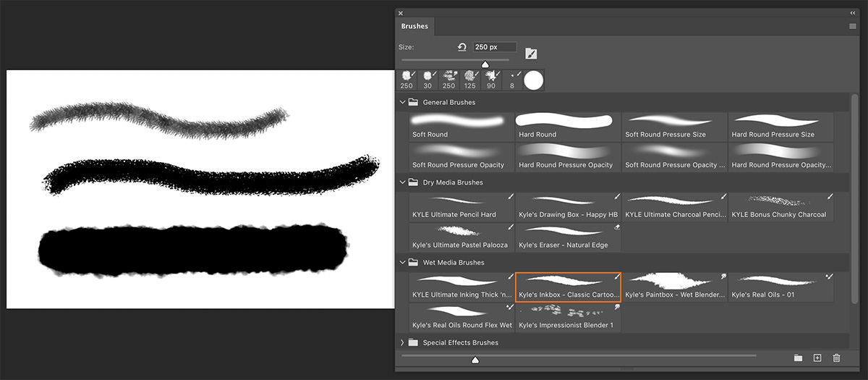868x380 pixels.
Task: Toggle the Brush Settings panel icon
Action: tap(531, 54)
